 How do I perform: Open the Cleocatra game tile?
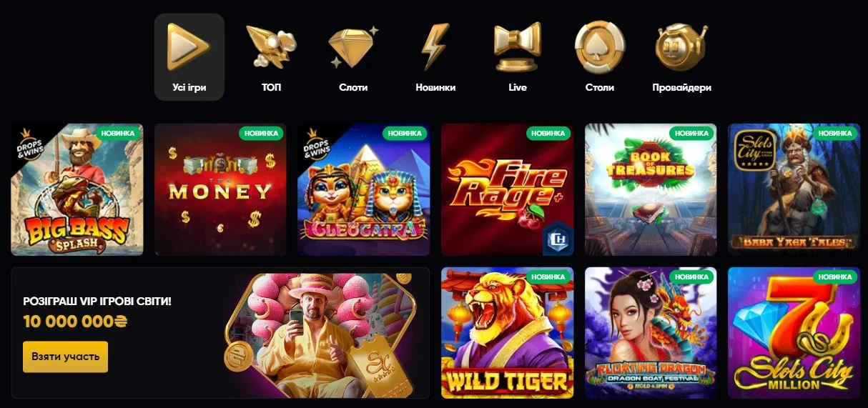364,189
